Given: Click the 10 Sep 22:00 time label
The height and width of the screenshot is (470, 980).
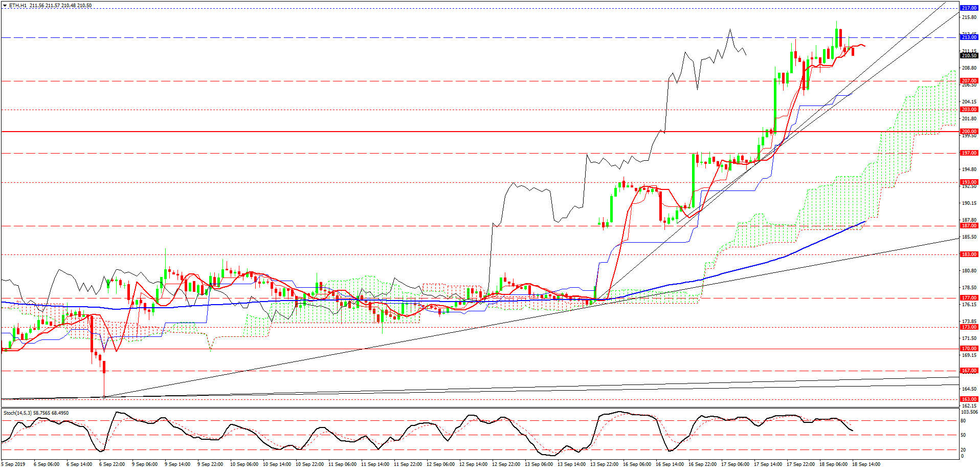Looking at the screenshot, I should coord(309,464).
